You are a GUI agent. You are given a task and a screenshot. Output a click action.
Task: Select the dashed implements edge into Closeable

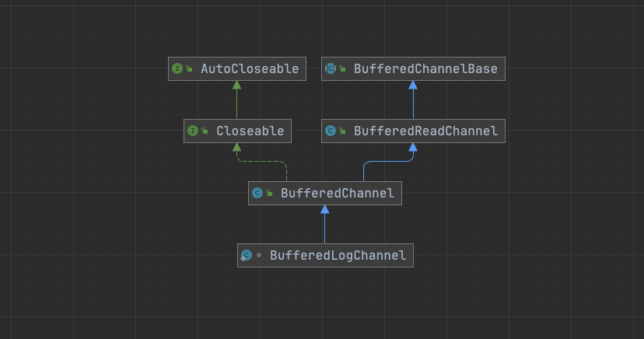261,161
